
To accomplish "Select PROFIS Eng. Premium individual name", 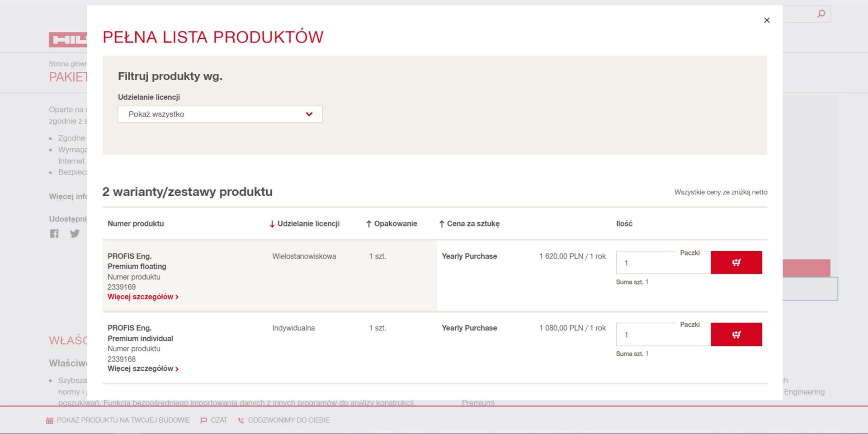I will click(x=140, y=333).
